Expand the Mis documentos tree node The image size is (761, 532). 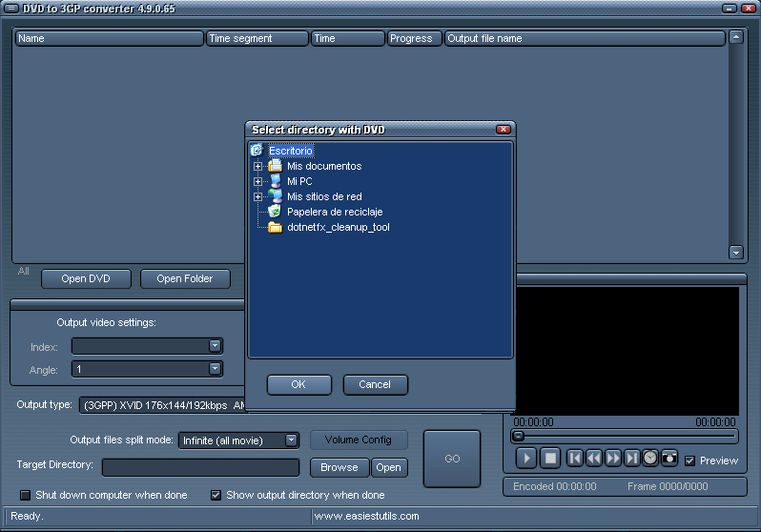pyautogui.click(x=257, y=166)
